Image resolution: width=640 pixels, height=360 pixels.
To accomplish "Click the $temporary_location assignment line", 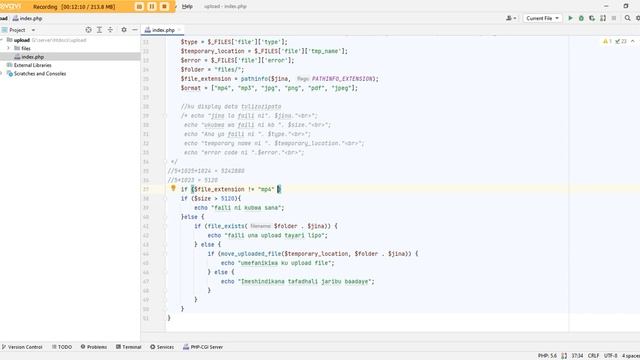I will 264,51.
